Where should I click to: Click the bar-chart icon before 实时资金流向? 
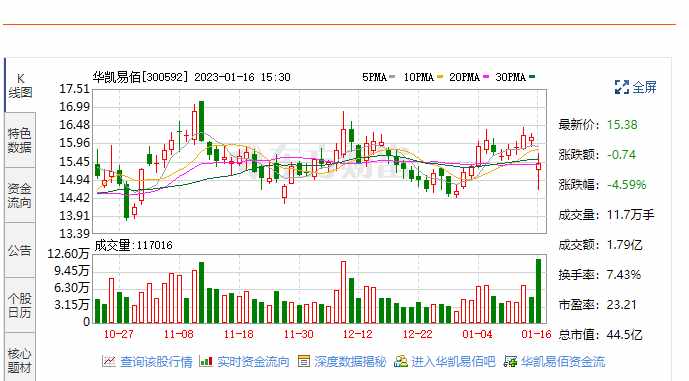(x=206, y=361)
